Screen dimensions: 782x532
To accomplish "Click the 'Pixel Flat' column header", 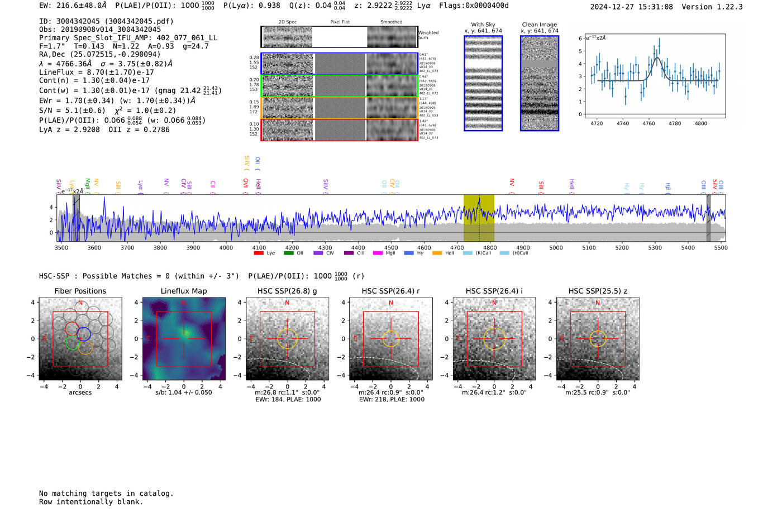I will coord(340,22).
